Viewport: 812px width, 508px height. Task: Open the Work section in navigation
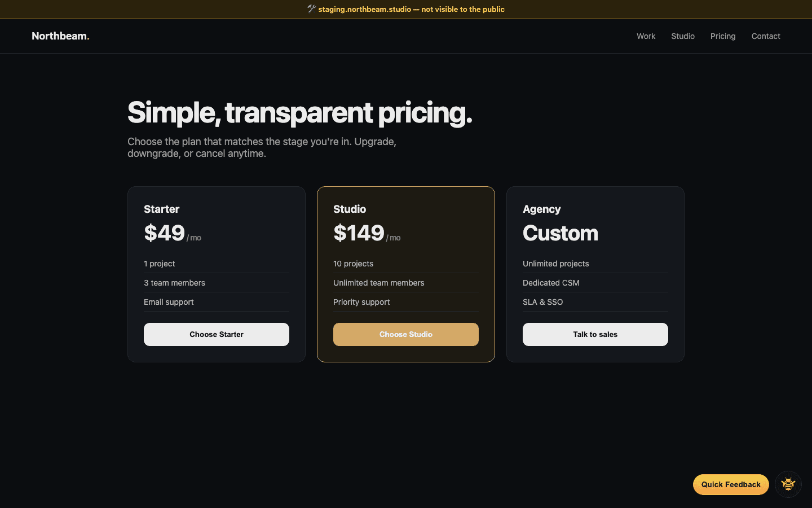pos(646,36)
